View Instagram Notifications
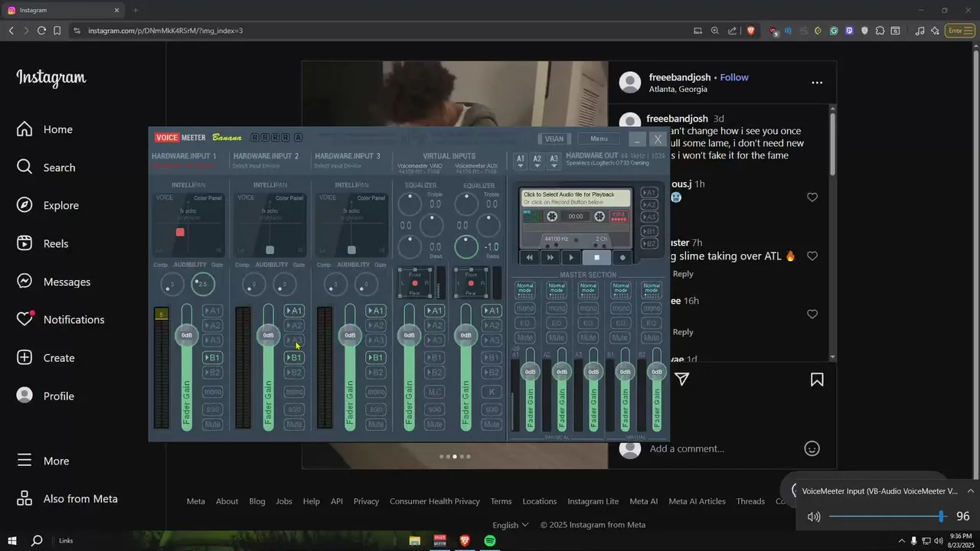 [x=60, y=319]
